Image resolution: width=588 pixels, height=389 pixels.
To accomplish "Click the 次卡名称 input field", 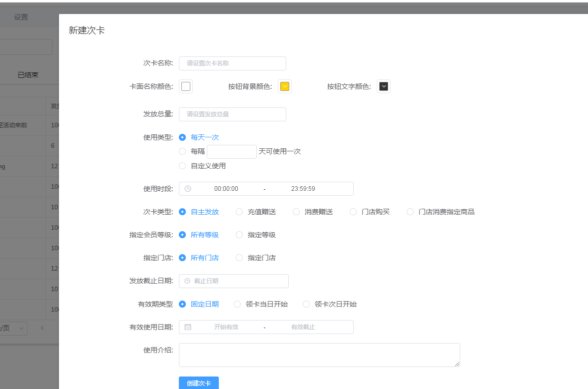I will pos(232,63).
